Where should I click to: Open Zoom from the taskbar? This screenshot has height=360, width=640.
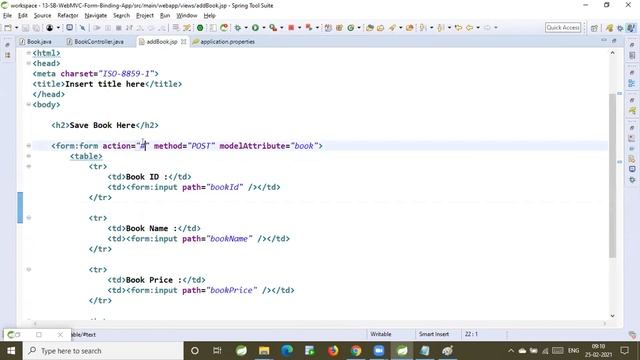379,351
